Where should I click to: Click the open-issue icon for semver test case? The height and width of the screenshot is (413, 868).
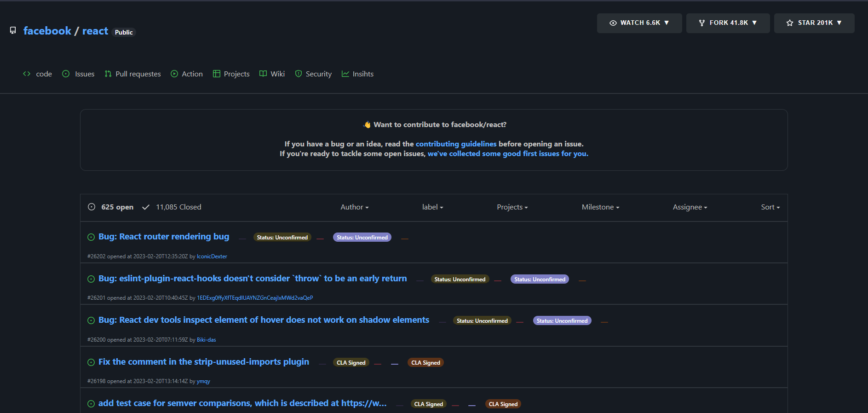91,404
